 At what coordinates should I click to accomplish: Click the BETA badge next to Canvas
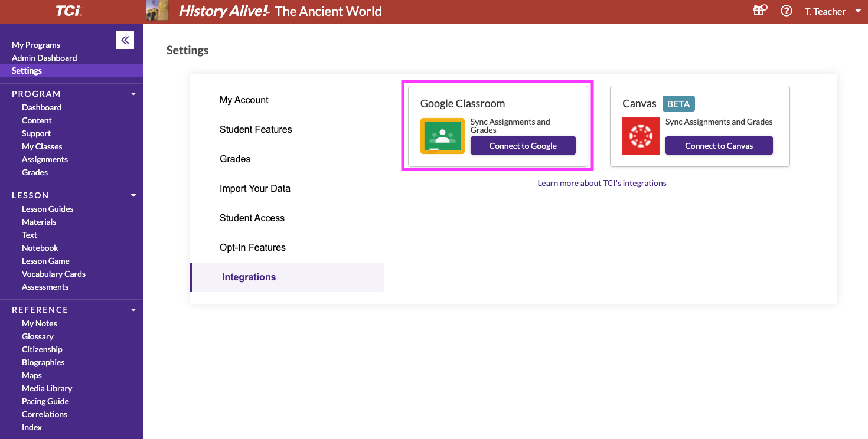tap(678, 103)
